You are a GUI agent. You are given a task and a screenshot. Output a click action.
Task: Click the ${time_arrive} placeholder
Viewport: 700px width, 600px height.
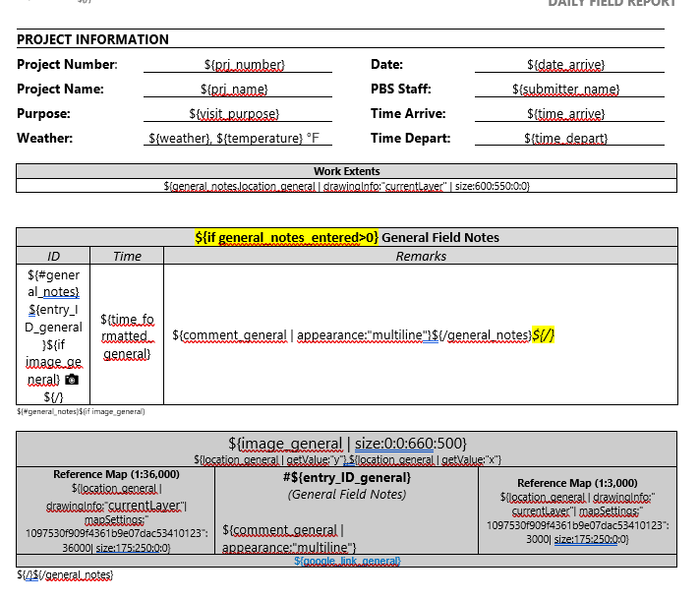point(565,114)
